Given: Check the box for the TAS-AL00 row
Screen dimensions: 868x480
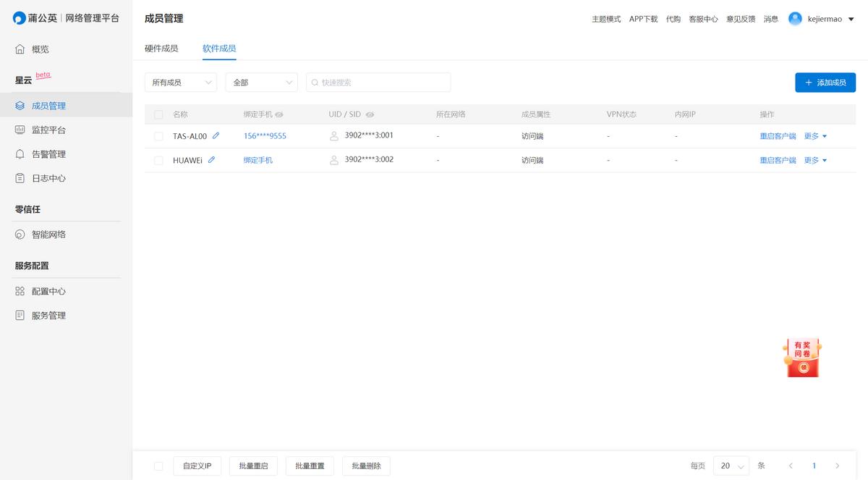Looking at the screenshot, I should point(158,136).
